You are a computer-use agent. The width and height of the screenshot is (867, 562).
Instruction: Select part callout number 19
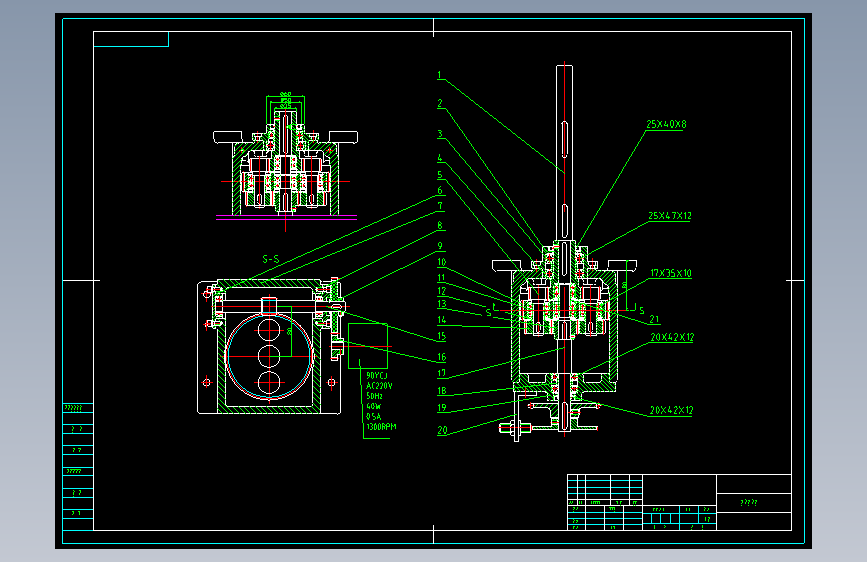(x=442, y=408)
